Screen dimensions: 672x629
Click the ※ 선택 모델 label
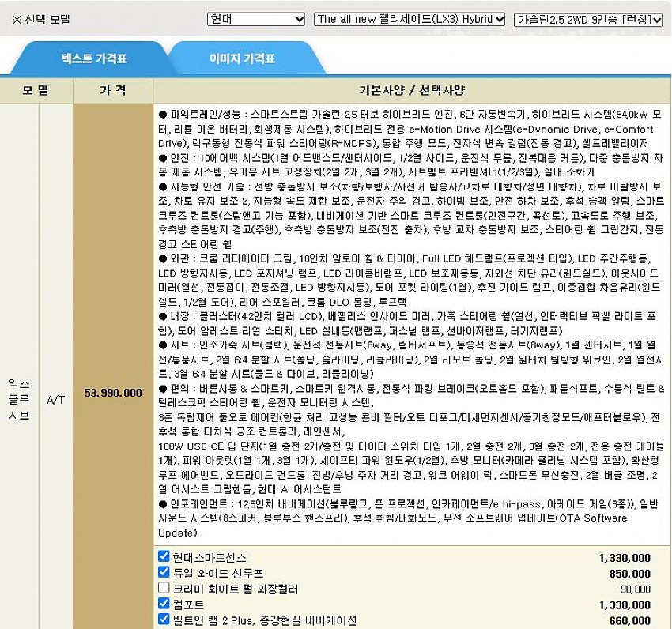(41, 19)
